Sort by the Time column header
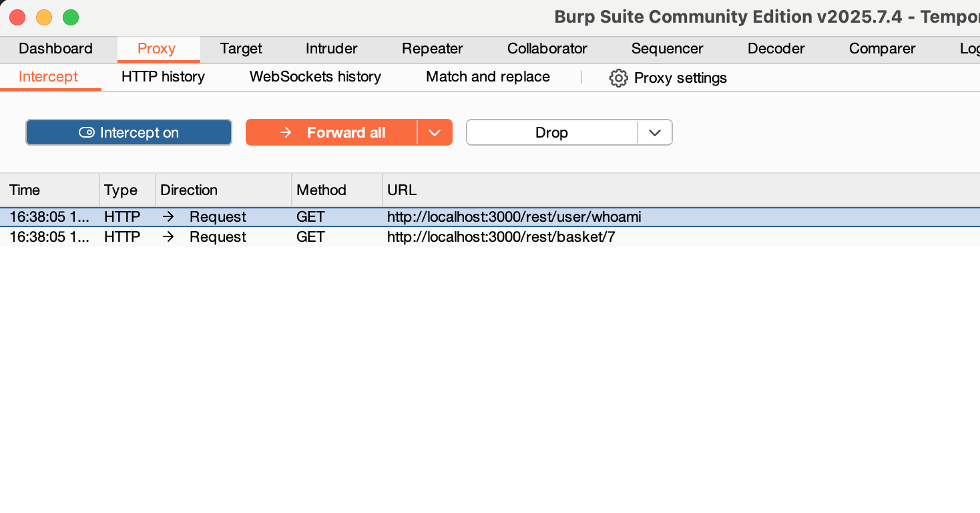This screenshot has width=980, height=513. click(x=25, y=190)
